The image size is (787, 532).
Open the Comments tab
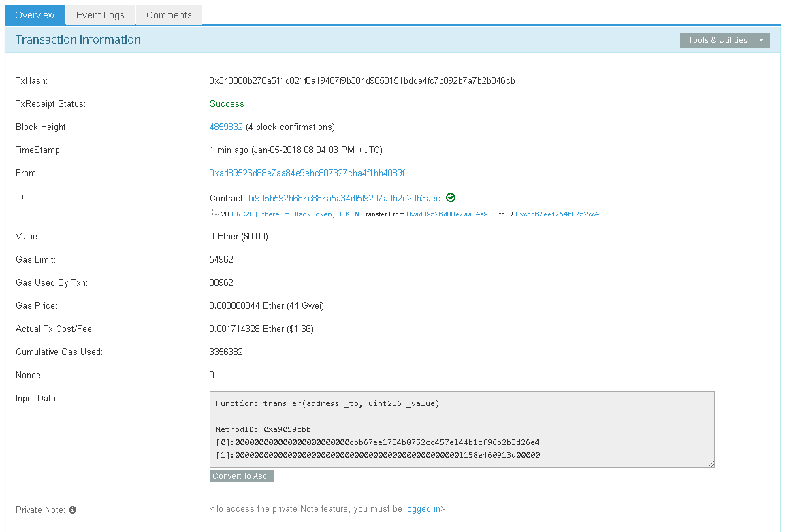(x=168, y=14)
